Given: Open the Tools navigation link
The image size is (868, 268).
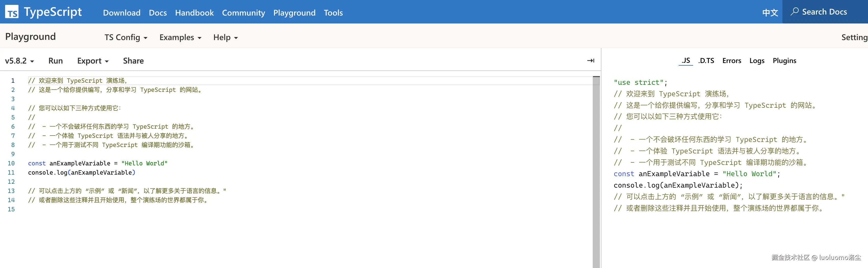Looking at the screenshot, I should tap(333, 13).
